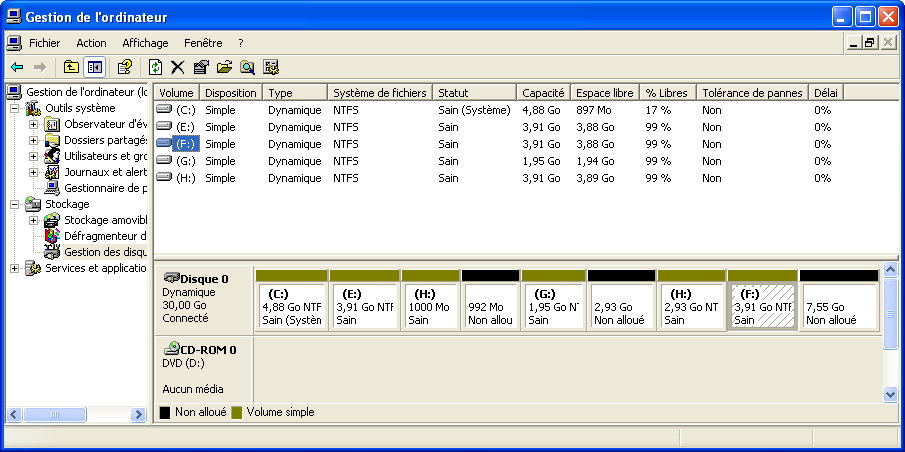The width and height of the screenshot is (905, 452).
Task: Click the Services et applications icon
Action: [x=33, y=268]
